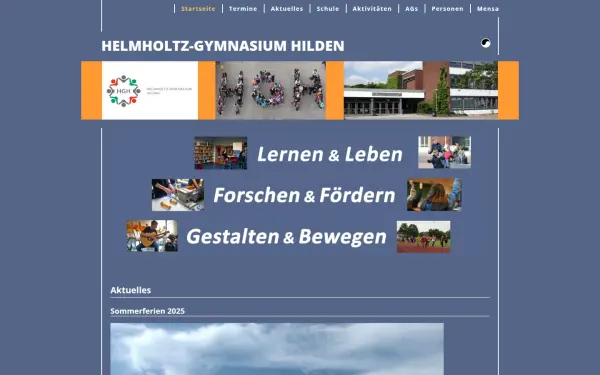Open the Mensa menu item

(x=488, y=8)
